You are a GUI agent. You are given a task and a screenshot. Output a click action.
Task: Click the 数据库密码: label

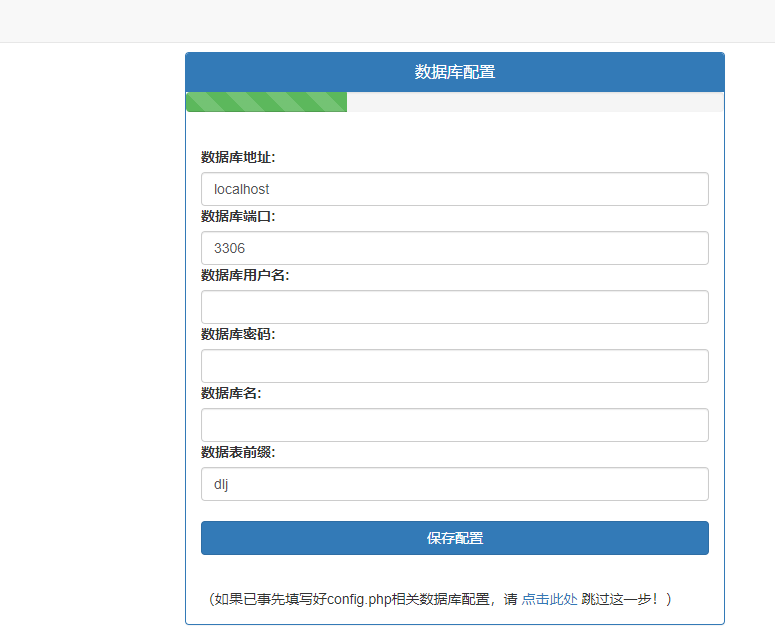238,334
